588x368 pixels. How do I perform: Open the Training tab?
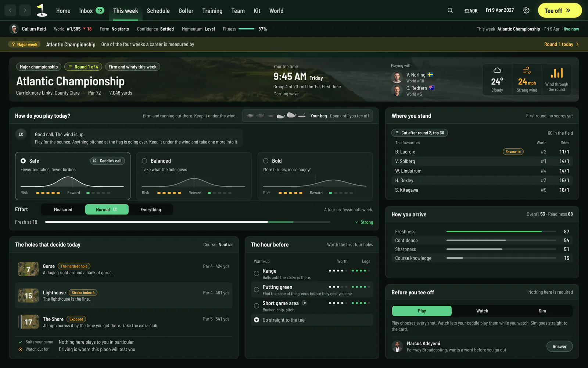pyautogui.click(x=212, y=11)
